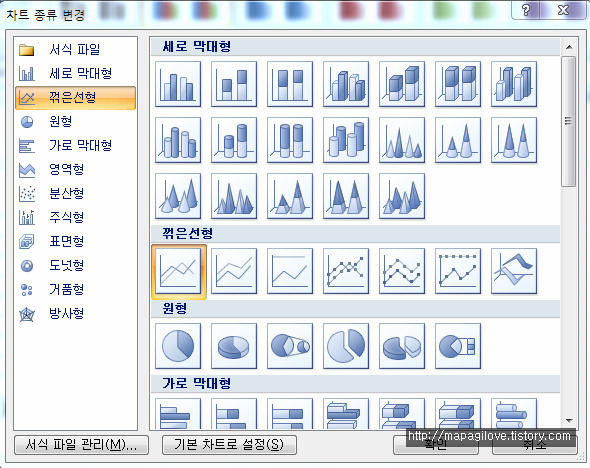This screenshot has width=590, height=468.
Task: Select 3-D pie chart thumbnail
Action: pyautogui.click(x=234, y=346)
